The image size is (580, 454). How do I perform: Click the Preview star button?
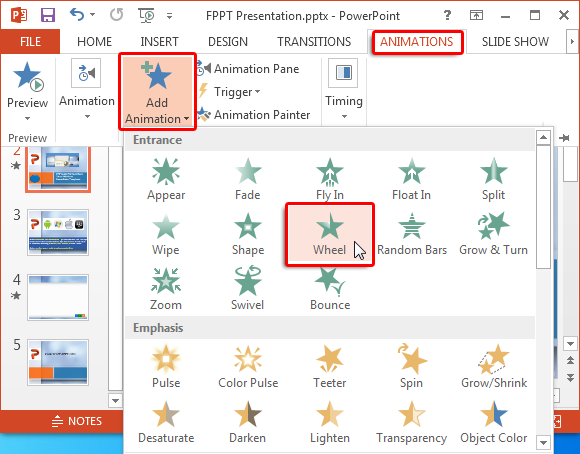point(28,77)
